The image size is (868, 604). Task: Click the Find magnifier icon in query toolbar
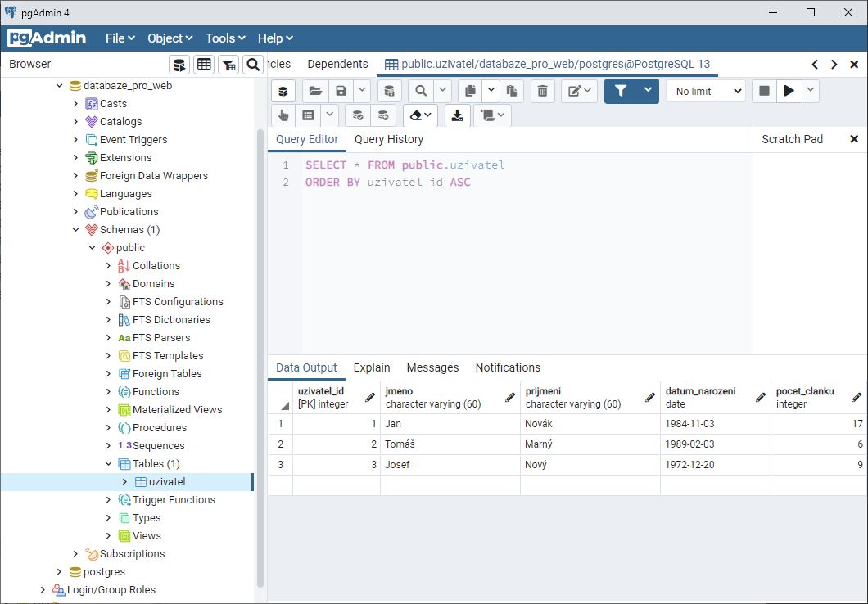(x=421, y=91)
